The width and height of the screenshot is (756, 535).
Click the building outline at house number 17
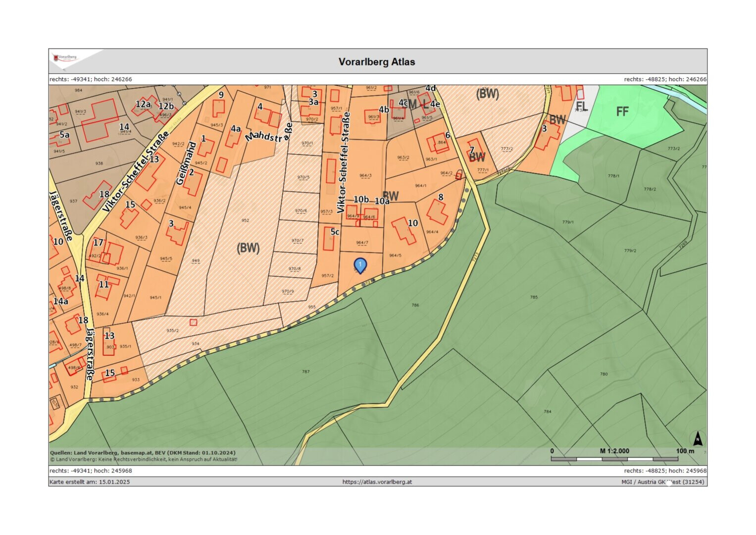point(113,253)
